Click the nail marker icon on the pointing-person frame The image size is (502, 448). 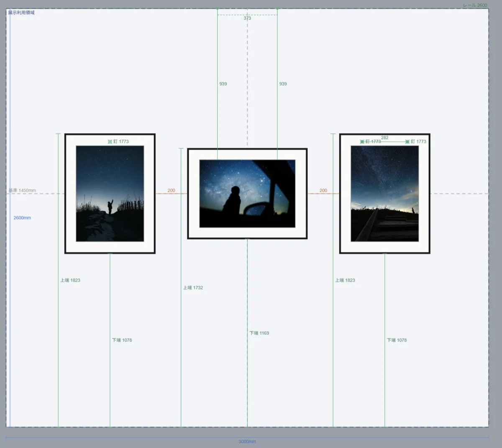[110, 142]
